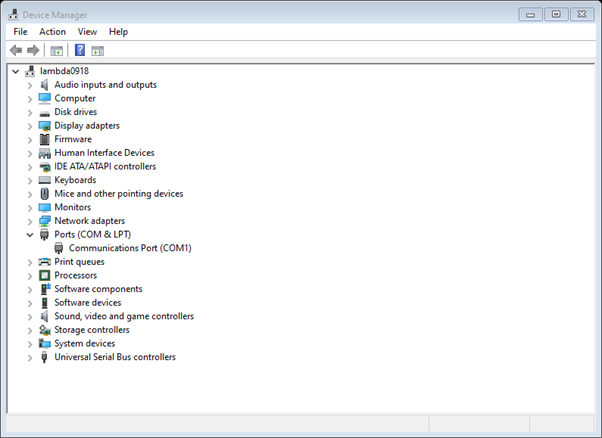The height and width of the screenshot is (438, 602).
Task: Click the Human Interface Devices icon
Action: point(45,153)
